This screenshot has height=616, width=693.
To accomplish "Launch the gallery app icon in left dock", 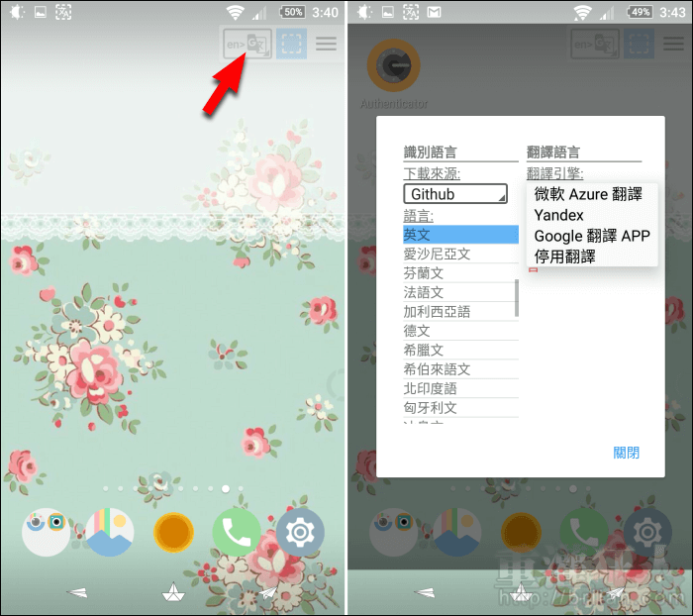I will (x=109, y=534).
